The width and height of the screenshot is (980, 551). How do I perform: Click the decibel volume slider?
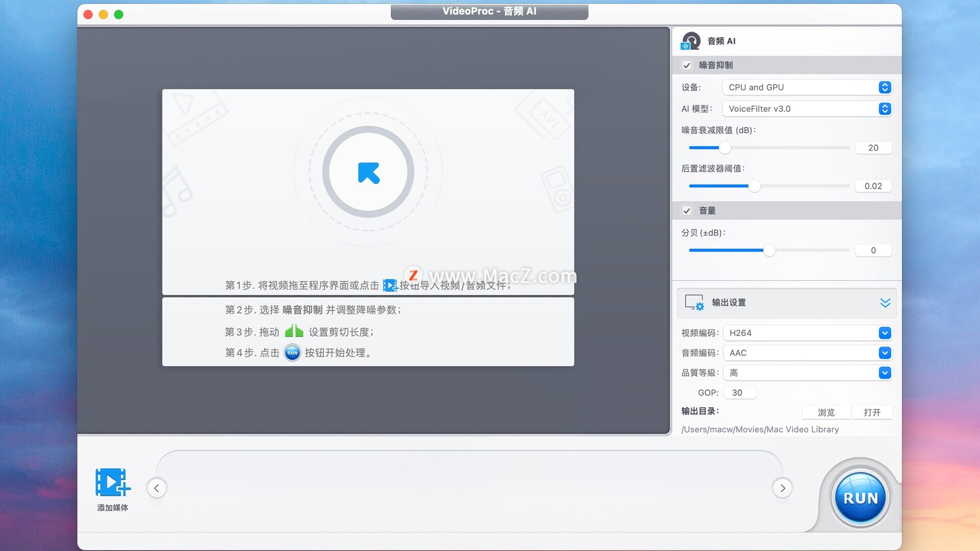tap(769, 251)
